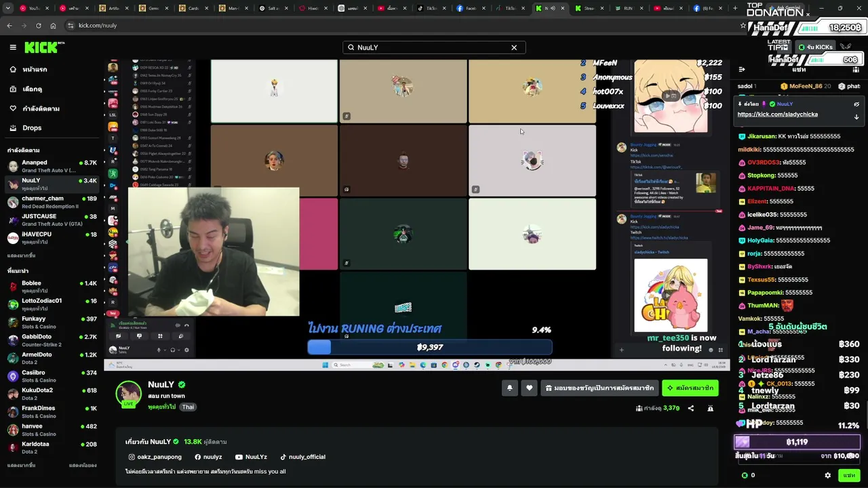Go to browser home page icon

pyautogui.click(x=53, y=26)
